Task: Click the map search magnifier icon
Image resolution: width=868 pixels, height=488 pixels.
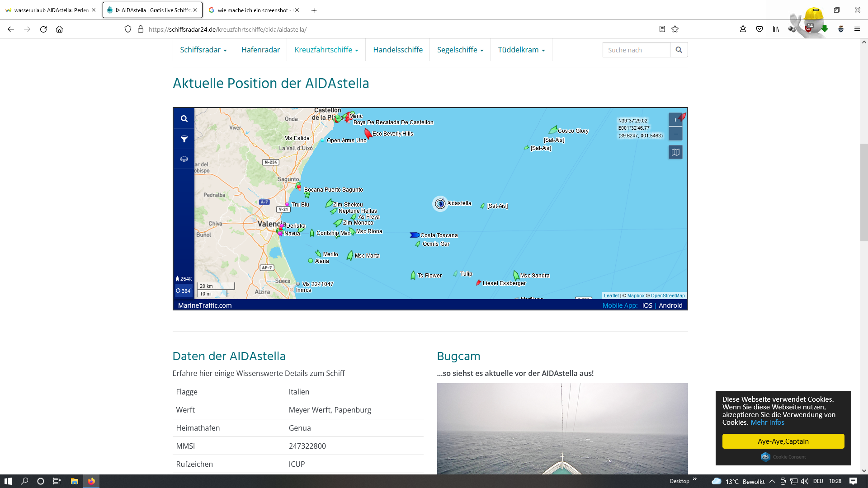Action: 184,119
